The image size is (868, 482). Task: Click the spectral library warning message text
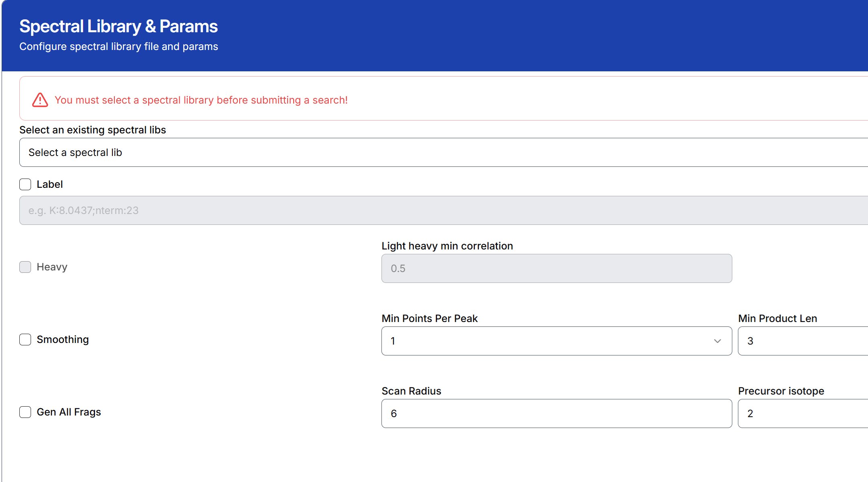coord(201,100)
